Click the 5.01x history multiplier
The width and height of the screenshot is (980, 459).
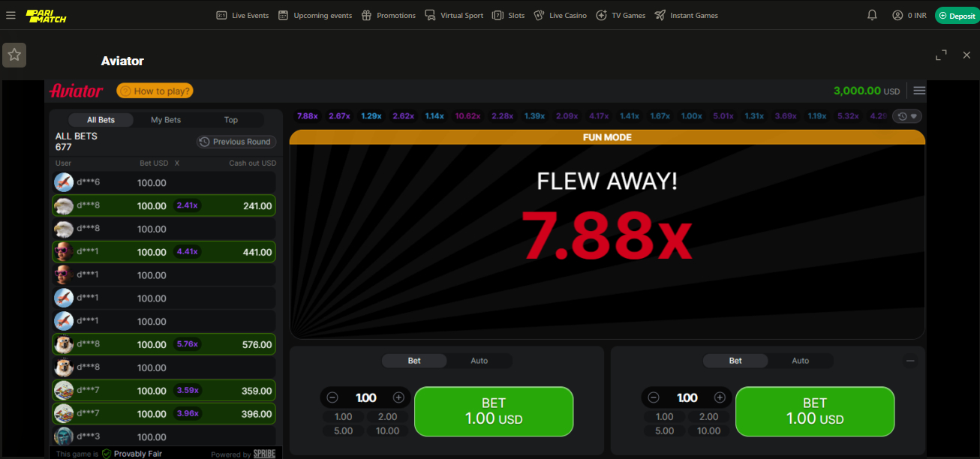[723, 116]
